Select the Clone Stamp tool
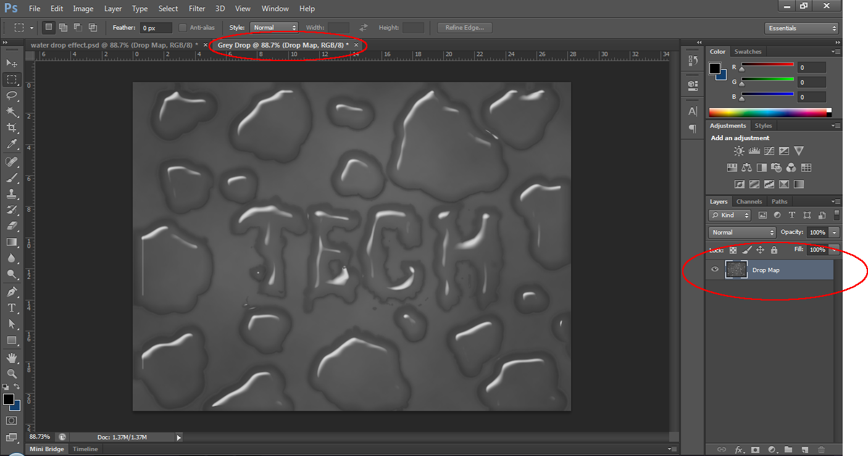The width and height of the screenshot is (868, 456). pyautogui.click(x=12, y=194)
